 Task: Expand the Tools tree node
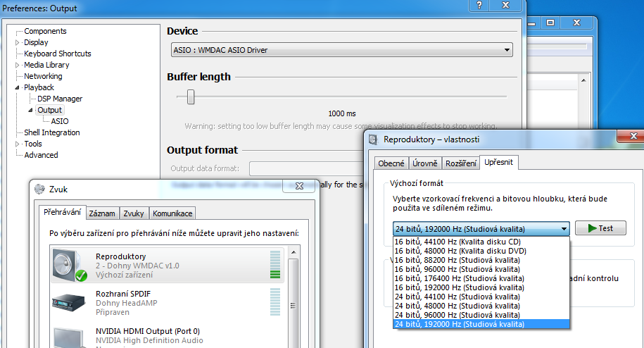[18, 144]
